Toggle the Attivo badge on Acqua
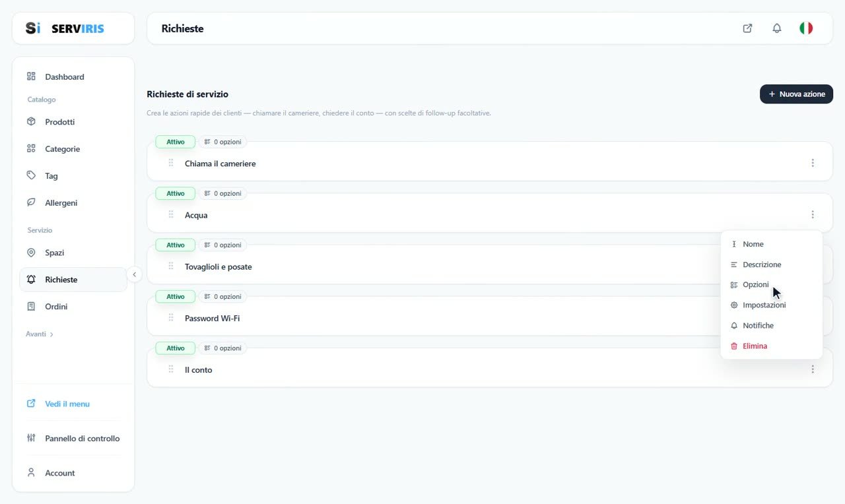The height and width of the screenshot is (504, 845). point(176,193)
